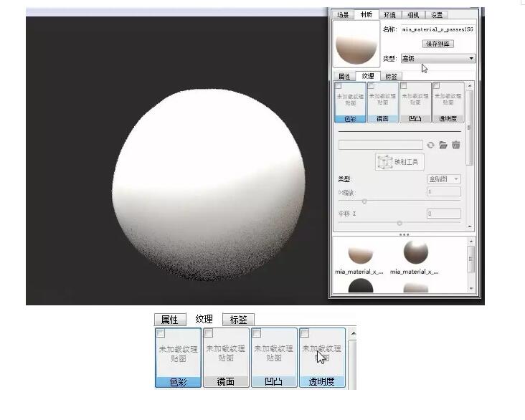The image size is (525, 420).
Task: Select 色彩 slot in enlarged bottom strip
Action: 178,358
